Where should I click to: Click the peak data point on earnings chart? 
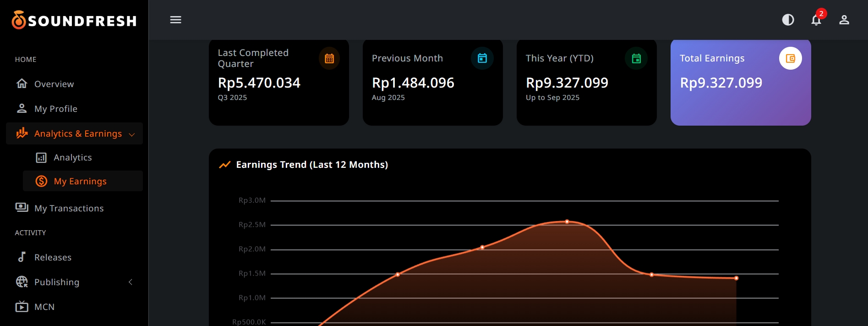[x=567, y=222]
